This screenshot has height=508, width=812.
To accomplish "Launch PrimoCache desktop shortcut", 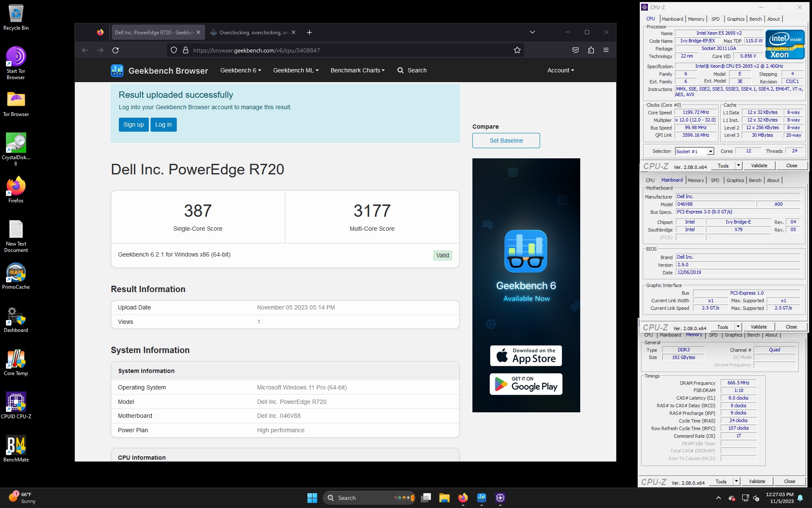I will 16,276.
